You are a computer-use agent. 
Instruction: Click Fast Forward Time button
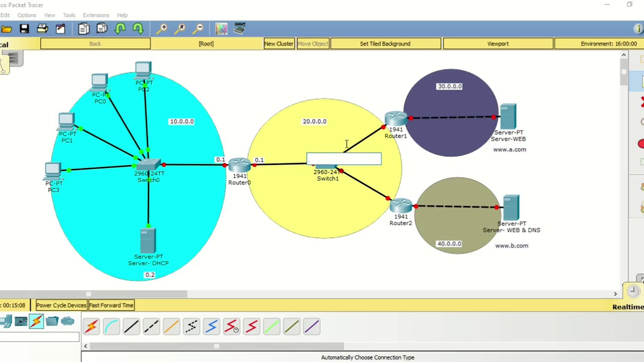pyautogui.click(x=111, y=305)
